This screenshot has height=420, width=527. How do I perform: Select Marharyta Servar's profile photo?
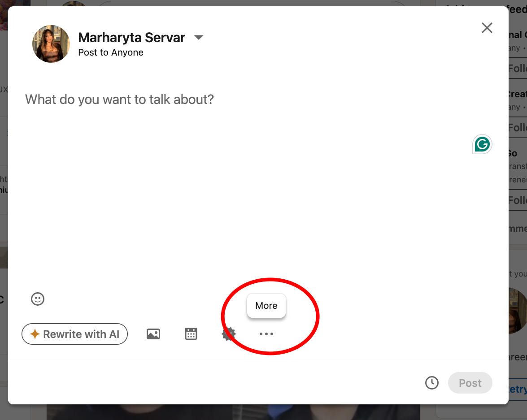[51, 43]
